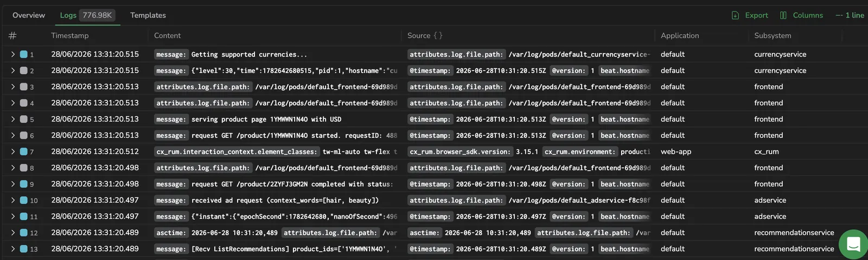Click the curly braces Source icon

tap(438, 35)
